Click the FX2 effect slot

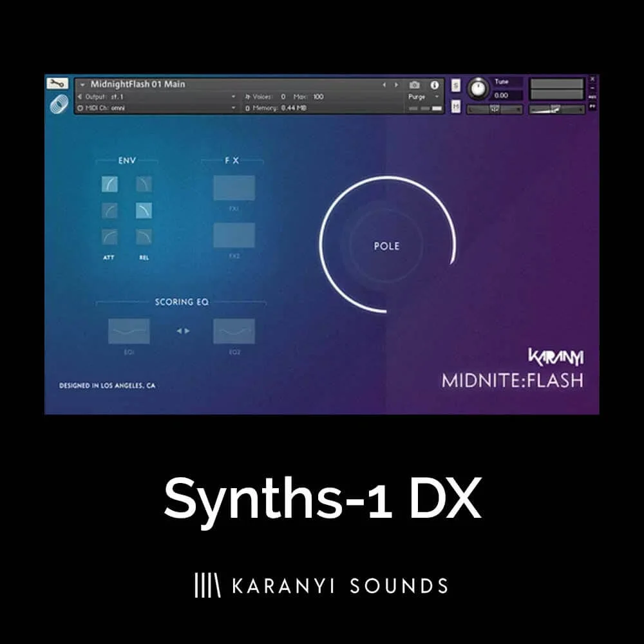234,235
